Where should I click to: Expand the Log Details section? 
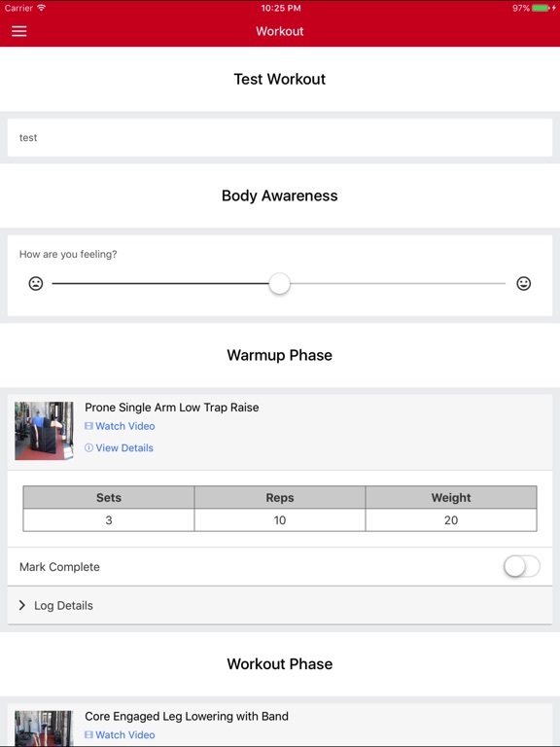click(280, 606)
